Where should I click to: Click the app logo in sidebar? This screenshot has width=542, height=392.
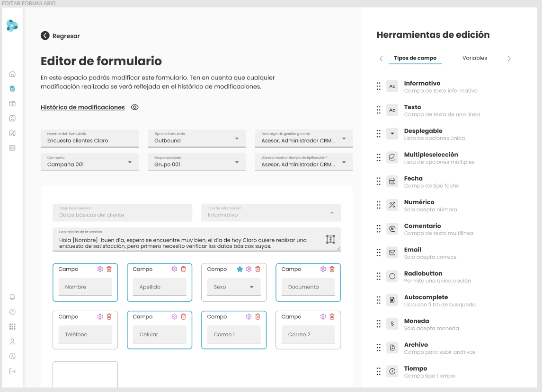pyautogui.click(x=12, y=26)
